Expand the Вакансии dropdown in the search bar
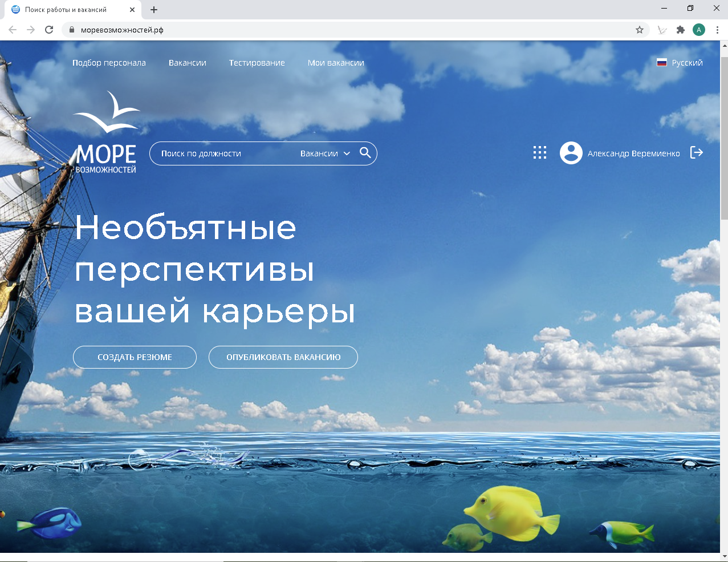 [324, 153]
